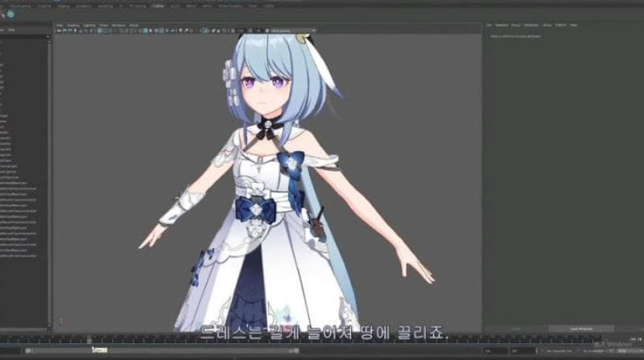Toggle the highlighted Isolate Select icon
The width and height of the screenshot is (644, 360).
[x=206, y=31]
